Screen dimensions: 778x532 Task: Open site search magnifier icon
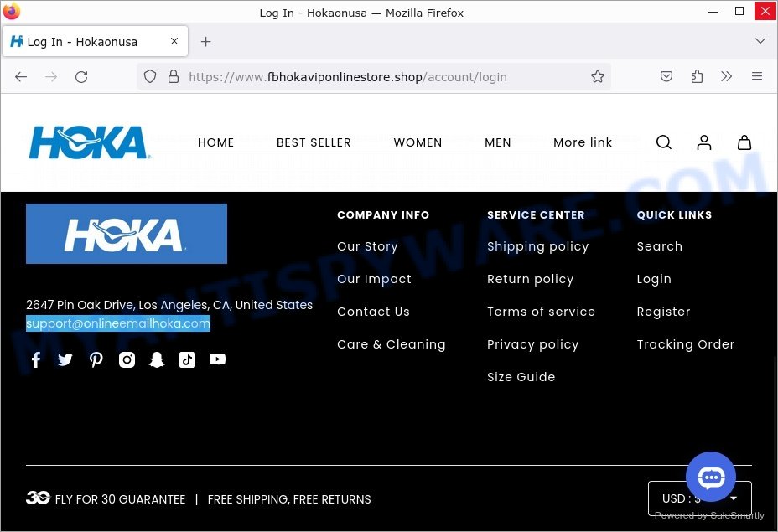(x=664, y=142)
